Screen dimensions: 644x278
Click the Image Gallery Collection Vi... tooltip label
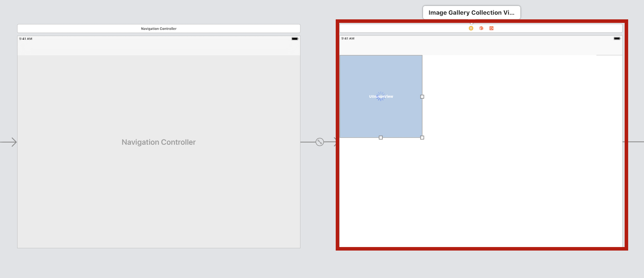(472, 13)
